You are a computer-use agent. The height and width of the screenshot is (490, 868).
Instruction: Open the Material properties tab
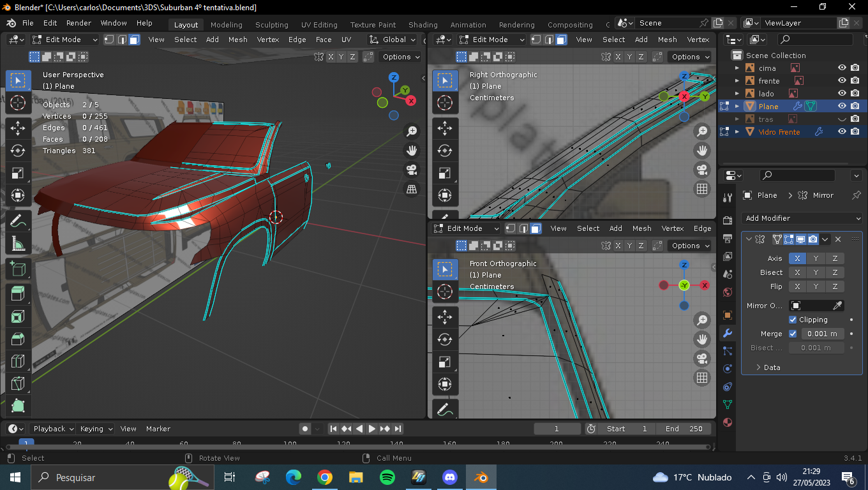pyautogui.click(x=728, y=422)
